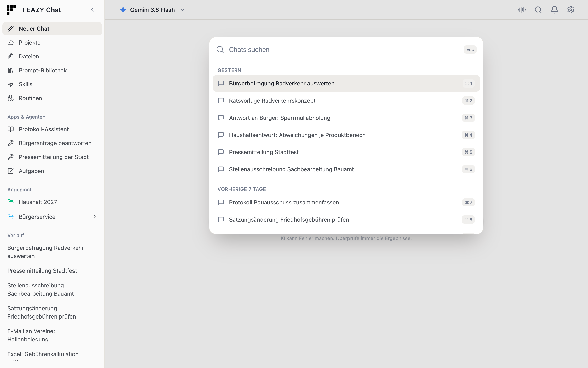The height and width of the screenshot is (368, 588).
Task: Close search dialog with Esc button
Action: coord(470,49)
